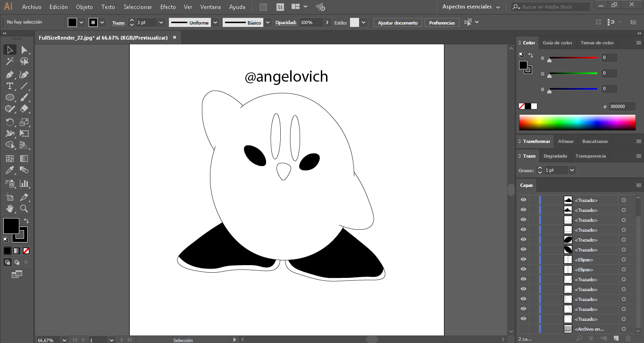Select the Curvature tool
The height and width of the screenshot is (343, 644).
[24, 75]
